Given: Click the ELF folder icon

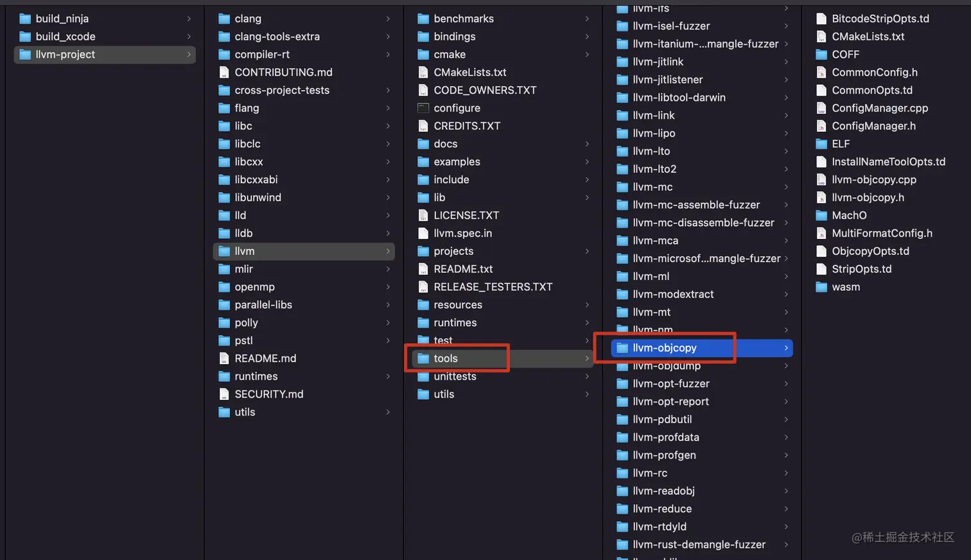Looking at the screenshot, I should (821, 144).
